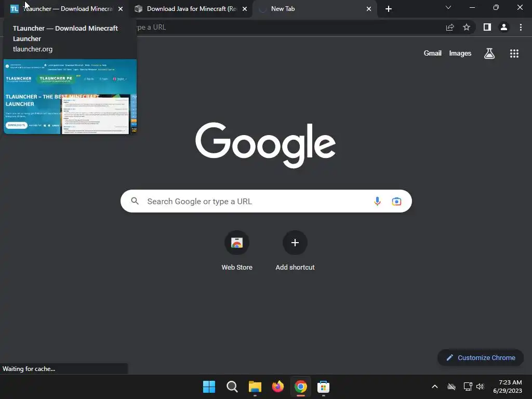532x399 pixels.
Task: Click the OneDrive cloud tray icon
Action: [x=451, y=387]
